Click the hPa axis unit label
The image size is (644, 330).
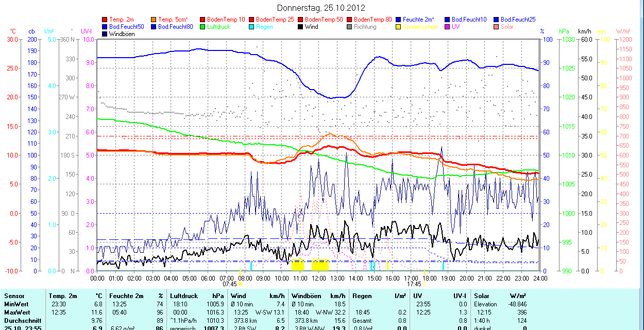[x=564, y=31]
